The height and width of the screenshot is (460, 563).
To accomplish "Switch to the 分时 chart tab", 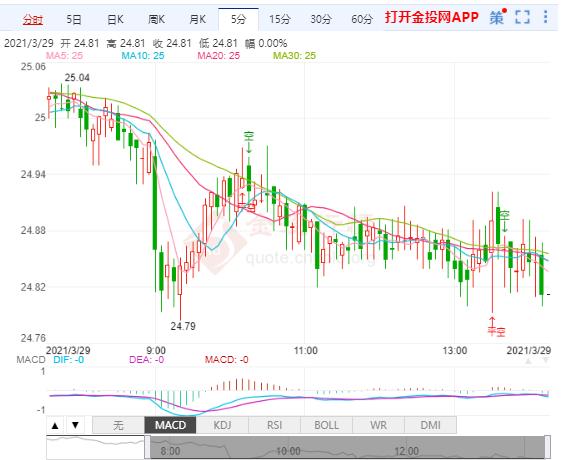I will coord(33,19).
